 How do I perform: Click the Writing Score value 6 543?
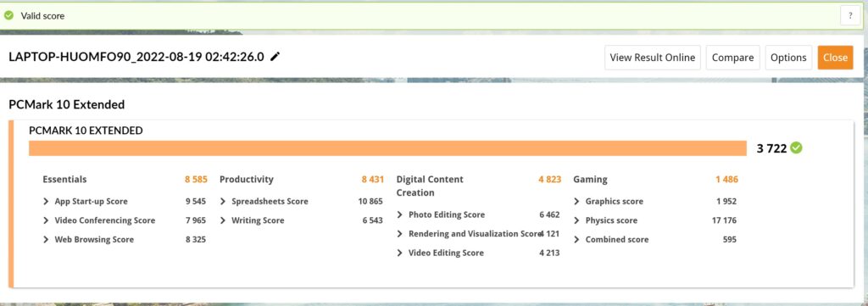pyautogui.click(x=373, y=220)
